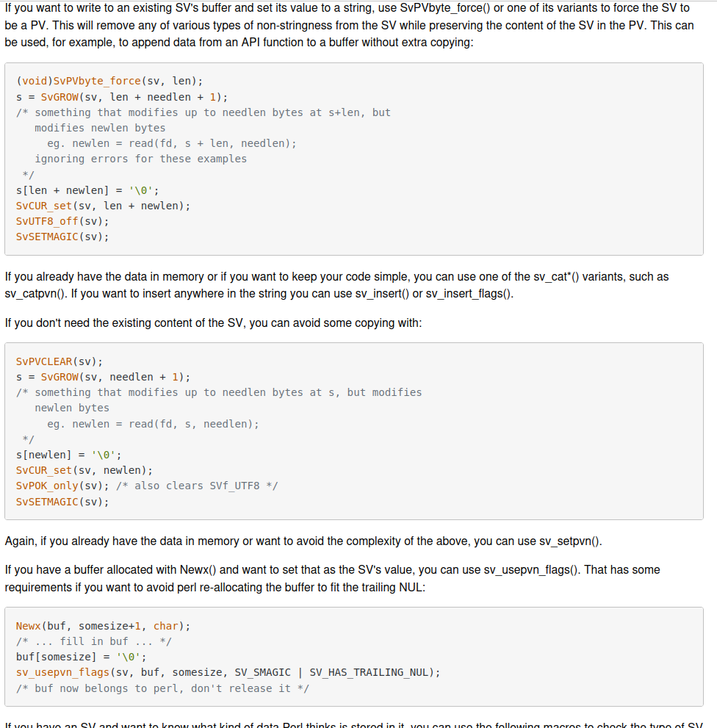717x728 pixels.
Task: Click the sv_usepvn_flags code line
Action: pyautogui.click(x=228, y=673)
